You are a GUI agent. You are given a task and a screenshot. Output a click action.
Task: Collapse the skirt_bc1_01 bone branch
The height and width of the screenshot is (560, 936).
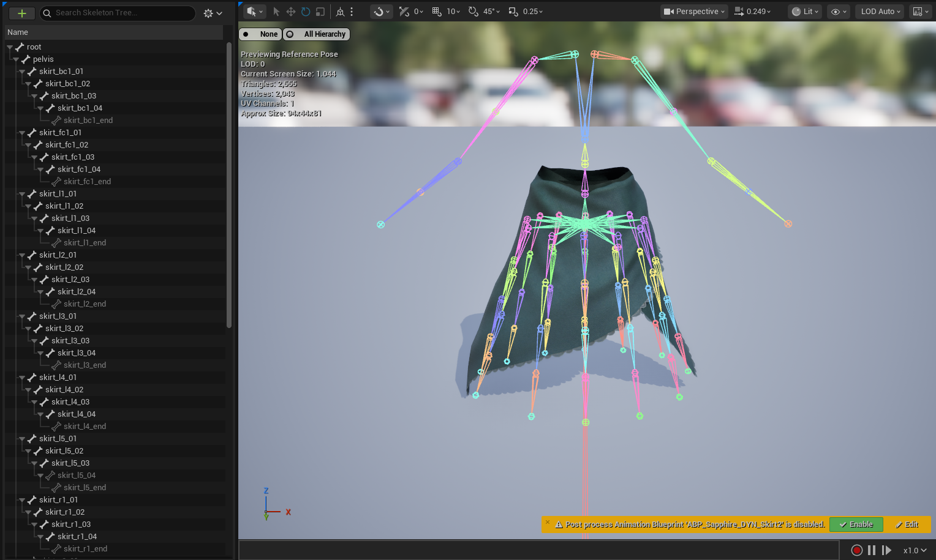(x=22, y=72)
